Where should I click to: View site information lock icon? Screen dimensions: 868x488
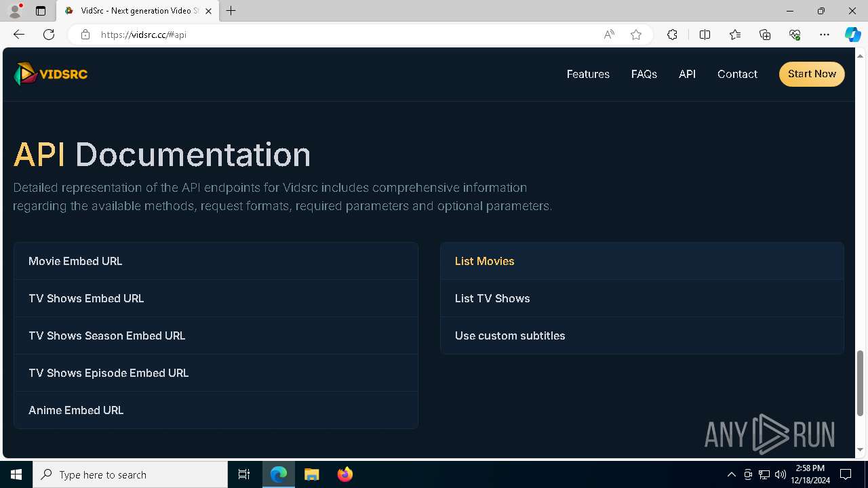tap(85, 35)
